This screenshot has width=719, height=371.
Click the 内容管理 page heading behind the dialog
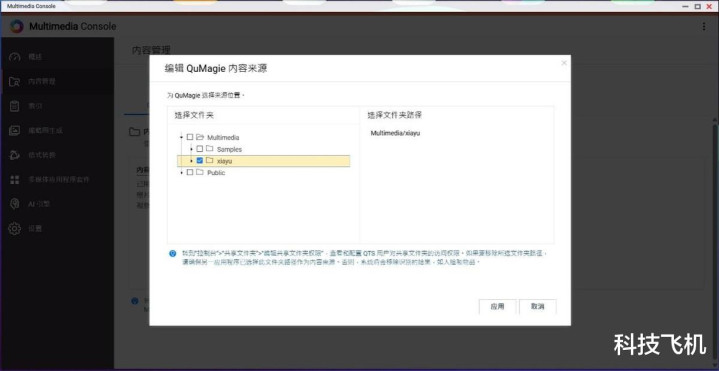tap(151, 50)
